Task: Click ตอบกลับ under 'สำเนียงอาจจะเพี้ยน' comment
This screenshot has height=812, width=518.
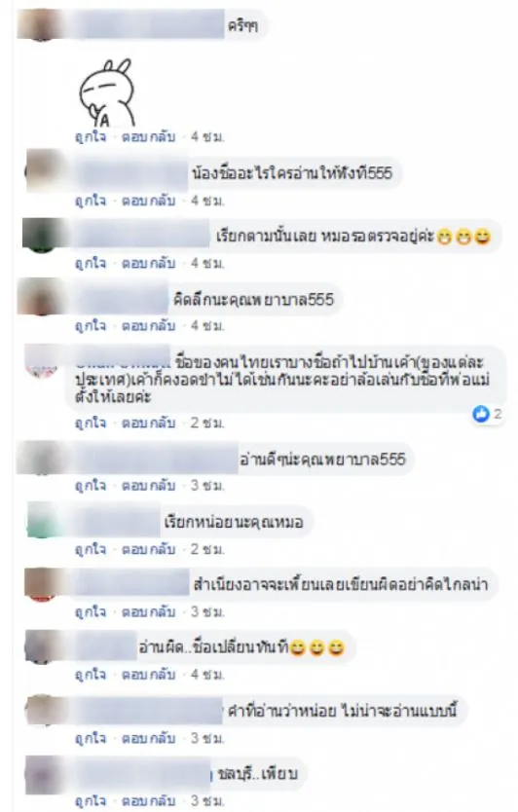Action: click(149, 611)
